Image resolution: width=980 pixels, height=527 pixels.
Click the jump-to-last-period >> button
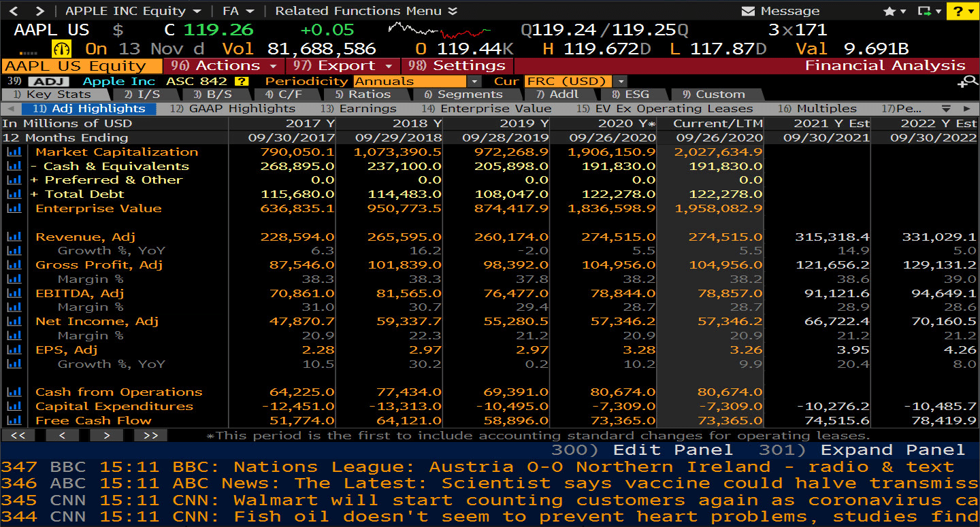pos(151,435)
